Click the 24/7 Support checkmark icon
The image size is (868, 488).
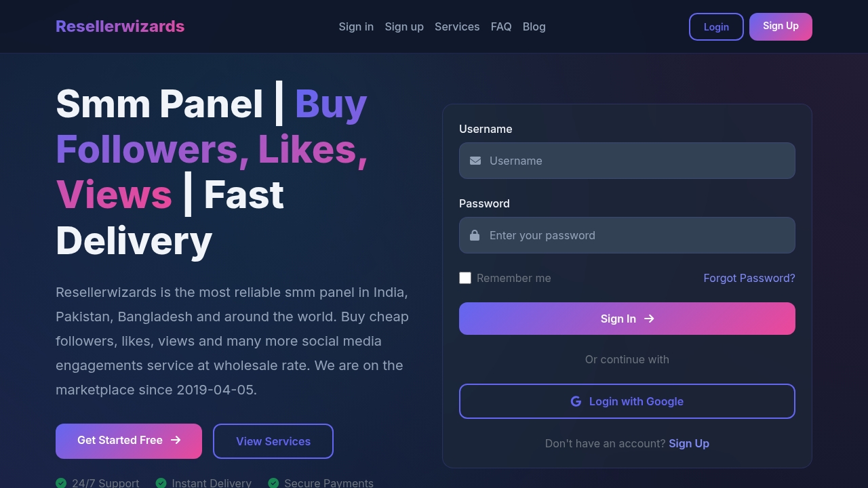[x=61, y=483]
